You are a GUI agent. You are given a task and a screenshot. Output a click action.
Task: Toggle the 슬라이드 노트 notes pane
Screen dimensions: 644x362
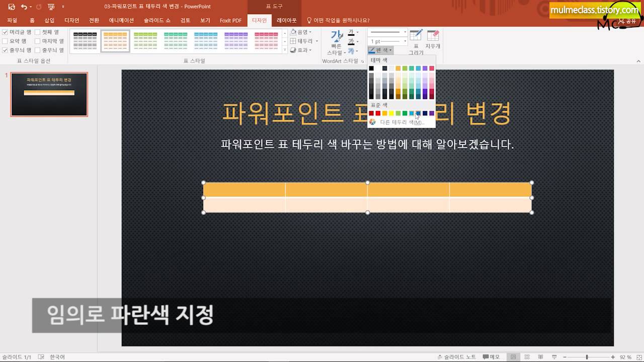(x=456, y=357)
